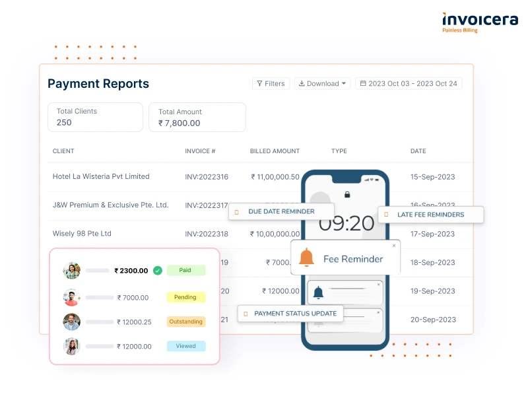Viewport: 528px width, 420px height.
Task: Click the Total Amount card
Action: point(197,117)
